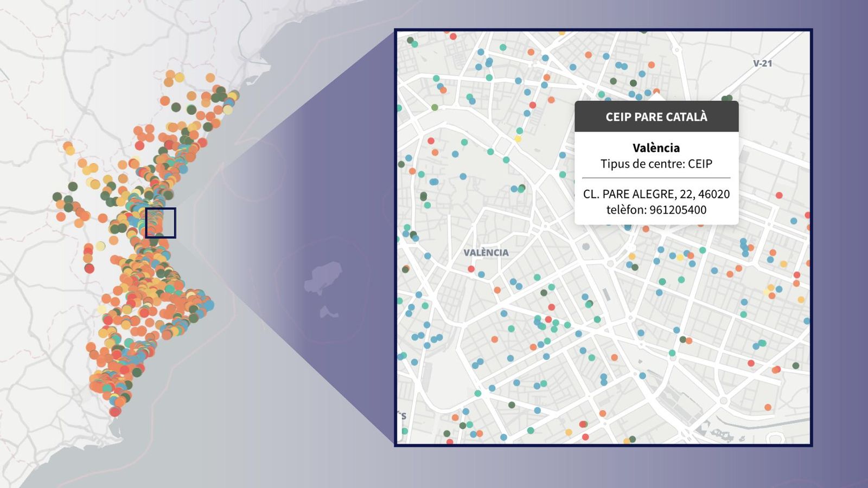The height and width of the screenshot is (488, 868).
Task: Click the yellow marker left of the tooltip
Action: pos(518,139)
